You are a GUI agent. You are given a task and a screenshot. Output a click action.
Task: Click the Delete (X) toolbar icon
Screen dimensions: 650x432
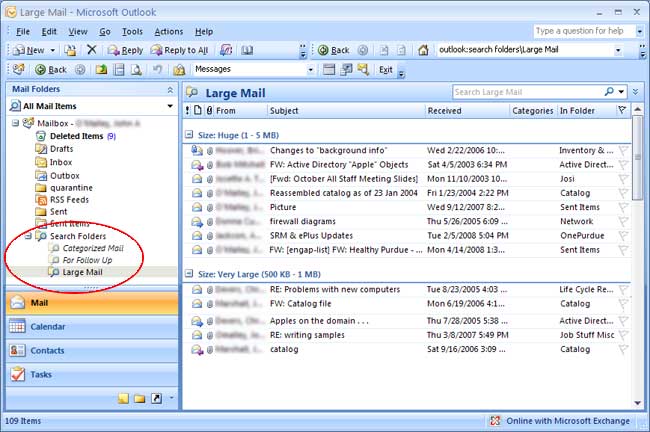[x=92, y=50]
